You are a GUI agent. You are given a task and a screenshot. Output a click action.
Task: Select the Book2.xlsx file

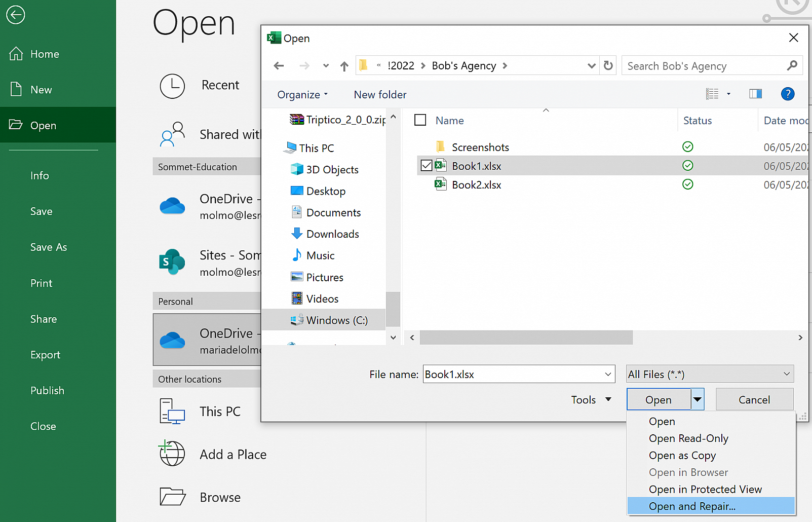(476, 185)
